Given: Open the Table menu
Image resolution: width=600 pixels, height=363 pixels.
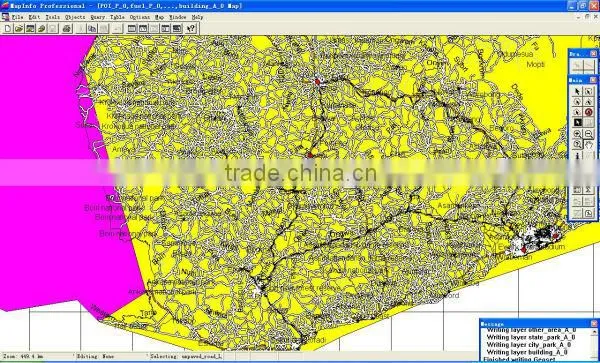Looking at the screenshot, I should (x=117, y=17).
